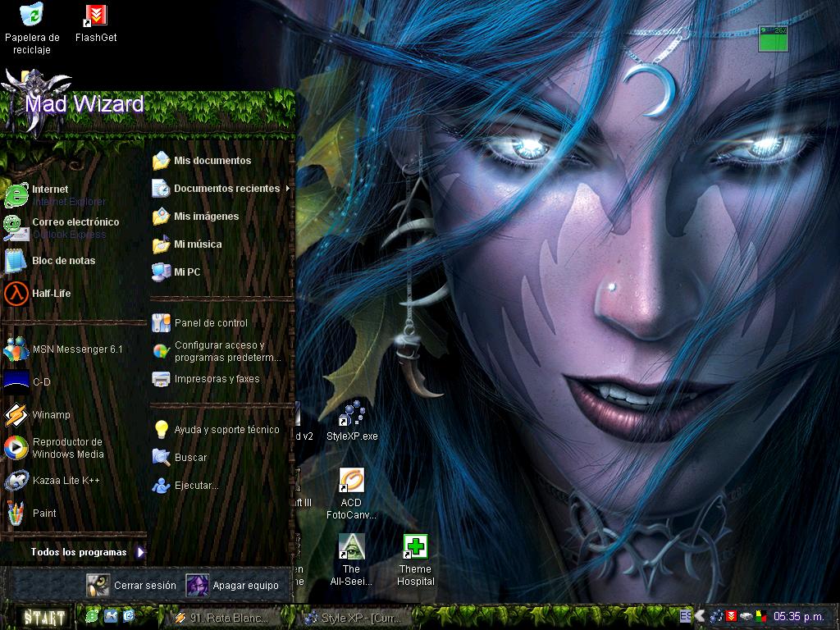Launch the FlashGet desktop shortcut
Viewport: 840px width, 630px height.
[x=96, y=23]
